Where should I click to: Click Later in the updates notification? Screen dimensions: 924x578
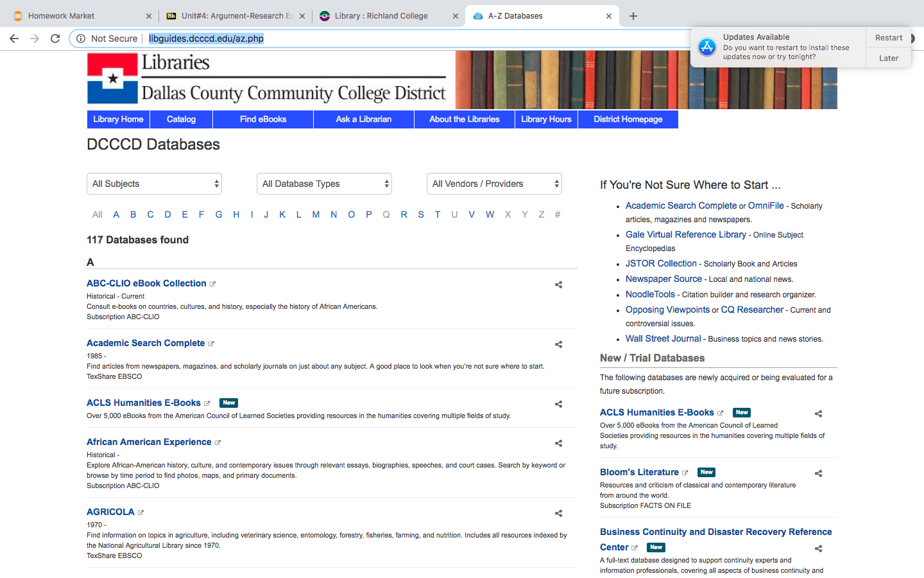pos(889,58)
